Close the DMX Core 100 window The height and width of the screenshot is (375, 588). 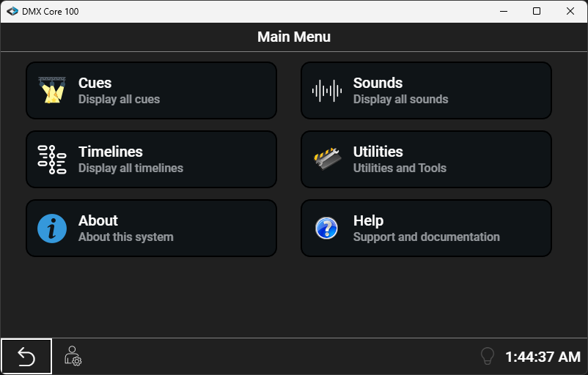tap(570, 11)
